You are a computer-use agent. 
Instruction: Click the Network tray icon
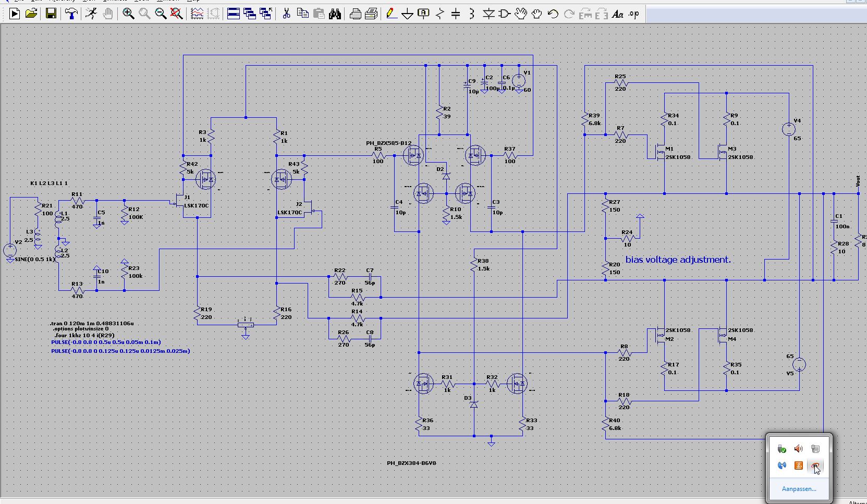[x=815, y=449]
